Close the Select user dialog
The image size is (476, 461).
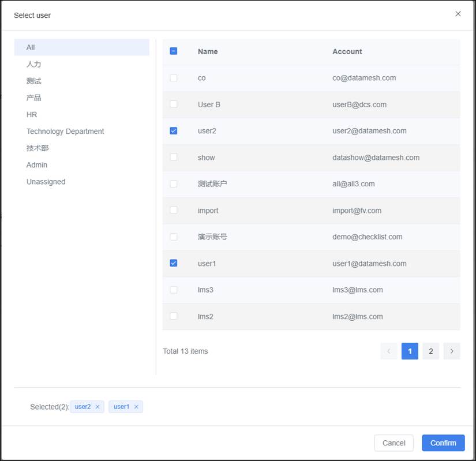(x=458, y=14)
